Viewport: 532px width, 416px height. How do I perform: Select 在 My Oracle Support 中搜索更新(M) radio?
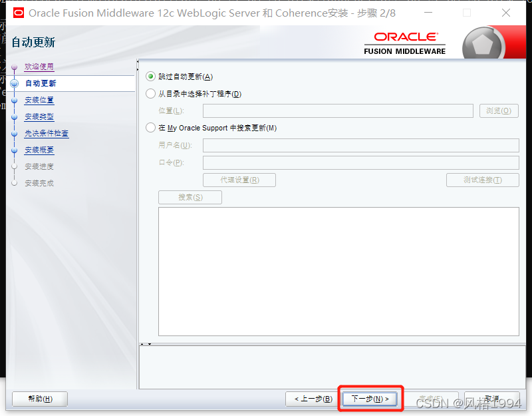pos(151,128)
